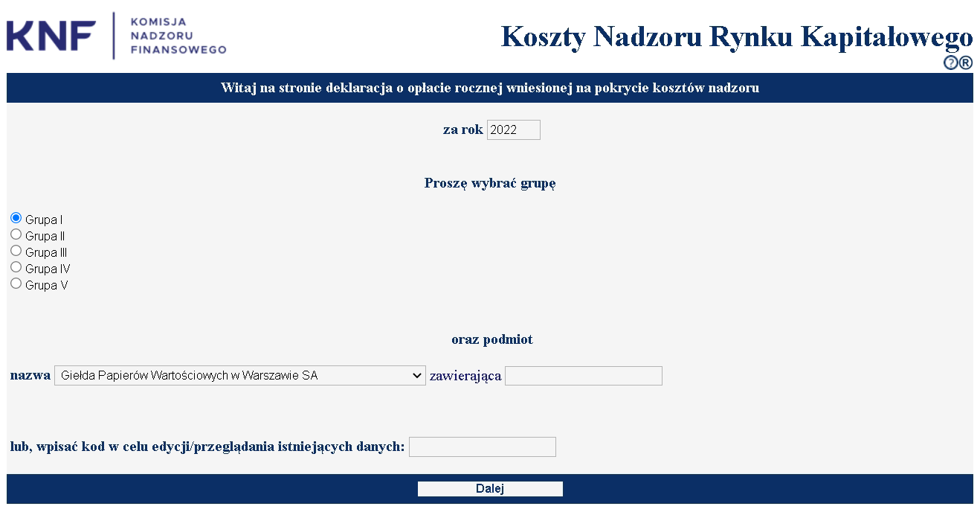
Task: Select the Grupa I radio button
Action: click(16, 218)
